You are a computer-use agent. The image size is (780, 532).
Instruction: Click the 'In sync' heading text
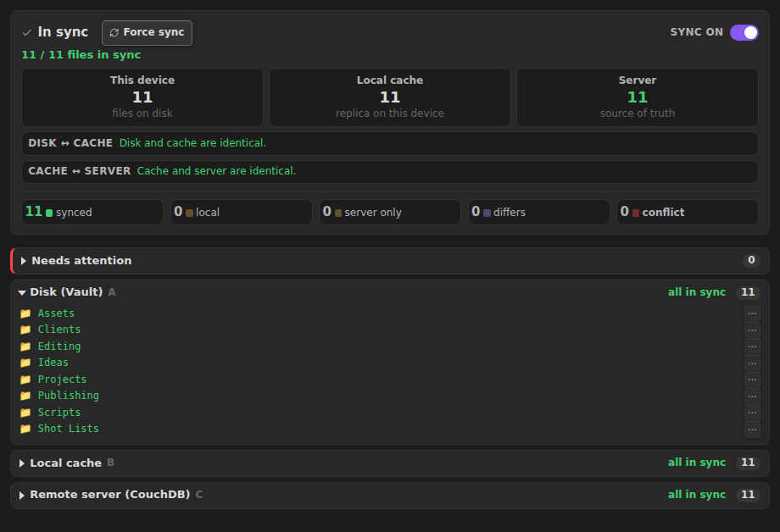pos(64,32)
